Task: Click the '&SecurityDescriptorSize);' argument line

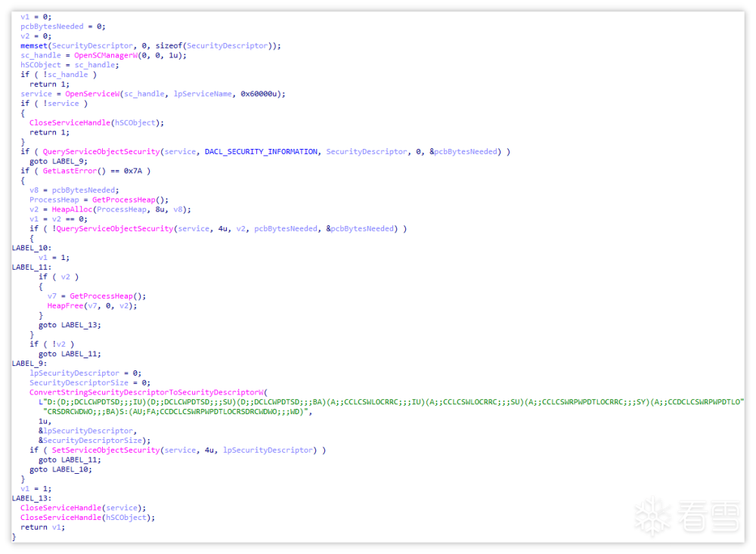Action: point(94,441)
